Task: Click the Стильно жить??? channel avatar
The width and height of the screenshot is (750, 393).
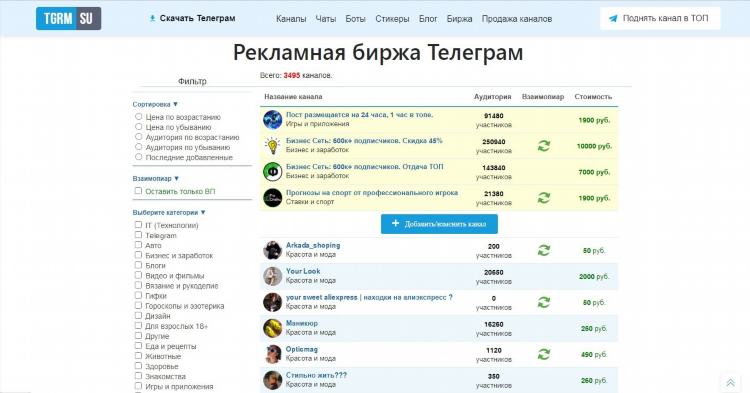Action: 273,380
